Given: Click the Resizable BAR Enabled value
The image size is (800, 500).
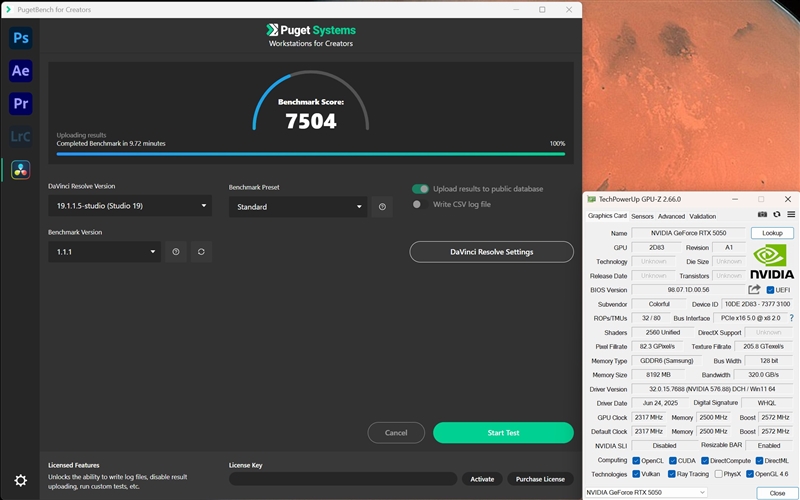Looking at the screenshot, I should [x=769, y=445].
